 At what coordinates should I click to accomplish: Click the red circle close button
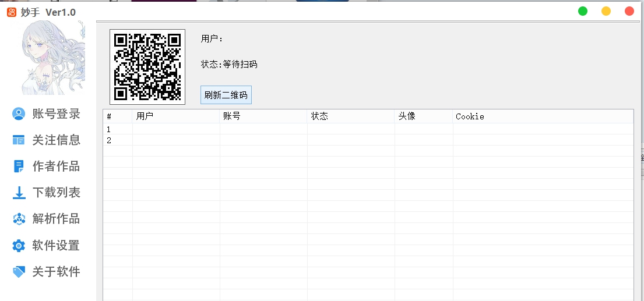point(629,11)
